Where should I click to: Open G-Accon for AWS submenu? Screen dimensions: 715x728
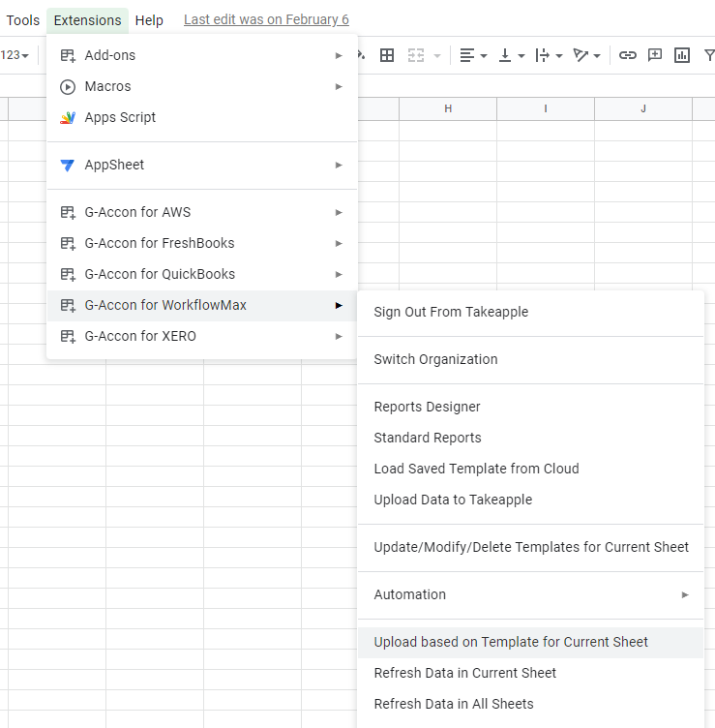(x=202, y=212)
